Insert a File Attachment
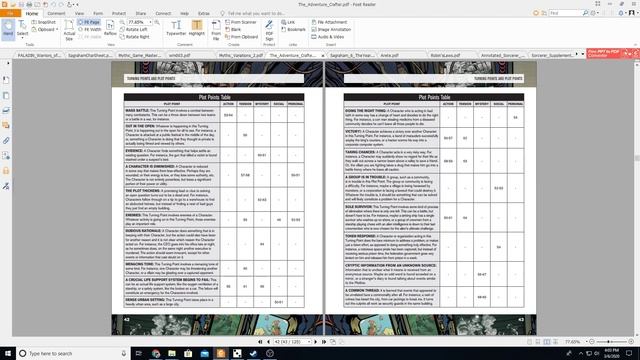This screenshot has height=360, width=640. 329,22
